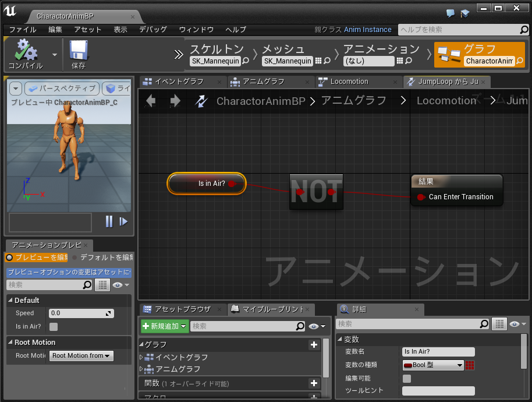Add a new graph with plus icon
The height and width of the screenshot is (402, 532).
click(x=314, y=345)
